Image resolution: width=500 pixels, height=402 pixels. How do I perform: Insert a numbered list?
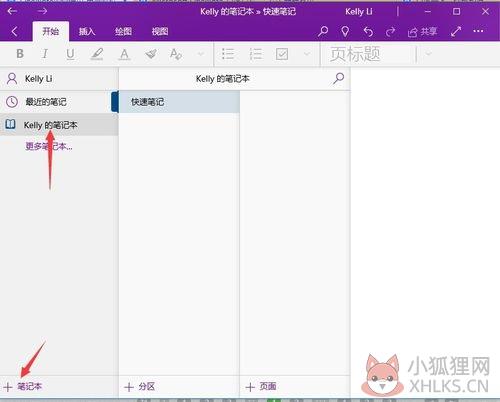coord(256,54)
